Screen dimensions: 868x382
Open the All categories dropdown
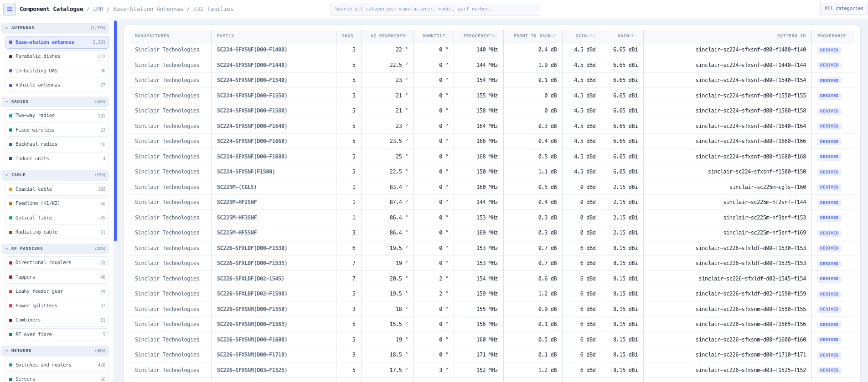pyautogui.click(x=843, y=9)
